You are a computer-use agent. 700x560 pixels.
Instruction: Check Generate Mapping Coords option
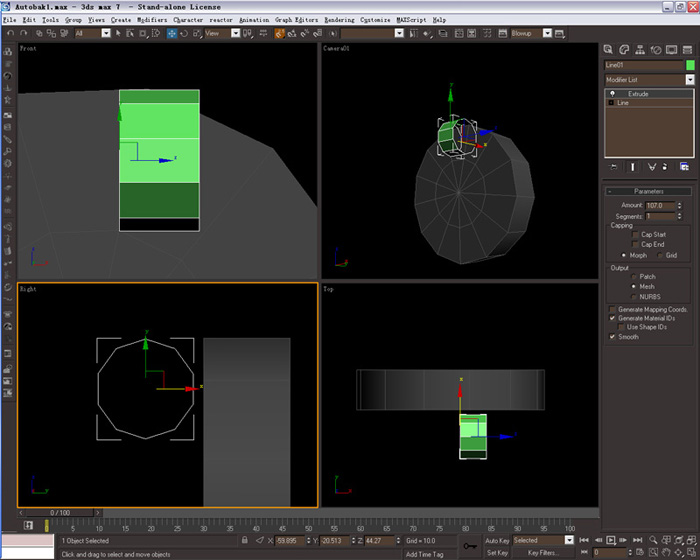612,309
